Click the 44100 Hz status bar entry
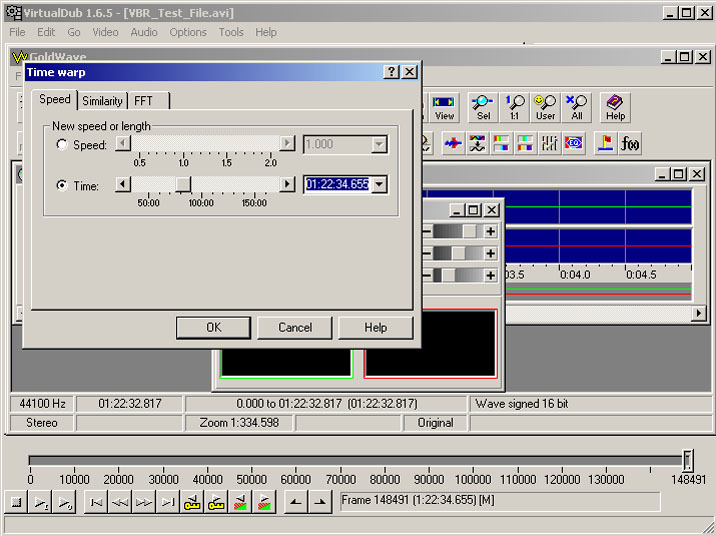Image resolution: width=716 pixels, height=536 pixels. point(42,404)
